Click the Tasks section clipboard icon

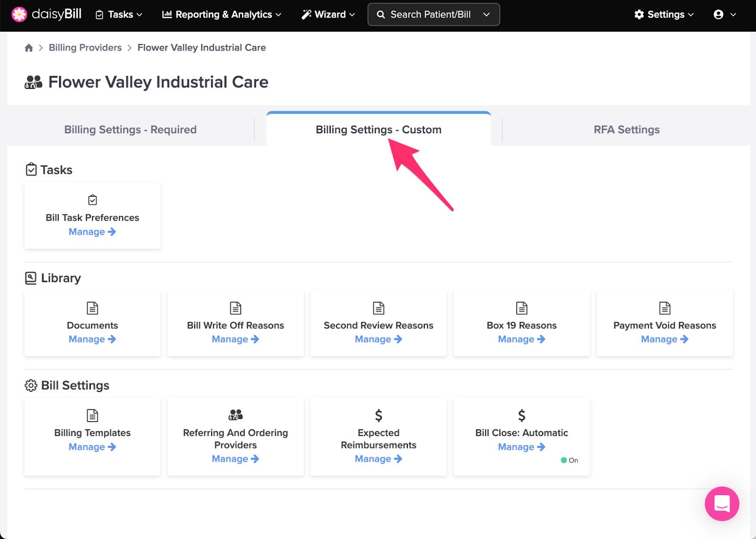tap(31, 169)
